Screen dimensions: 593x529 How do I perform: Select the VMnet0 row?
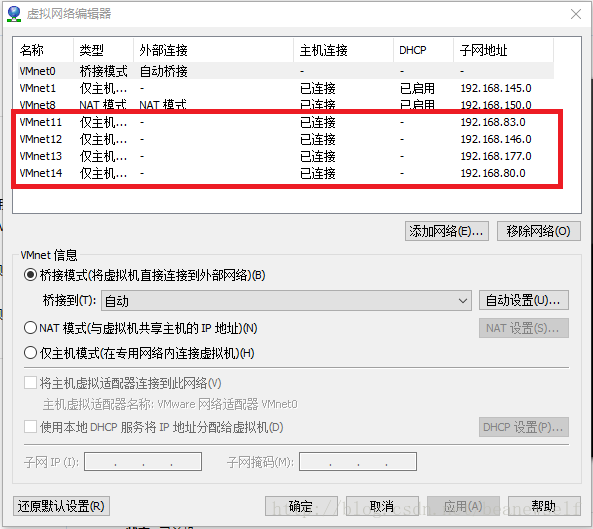pyautogui.click(x=286, y=71)
